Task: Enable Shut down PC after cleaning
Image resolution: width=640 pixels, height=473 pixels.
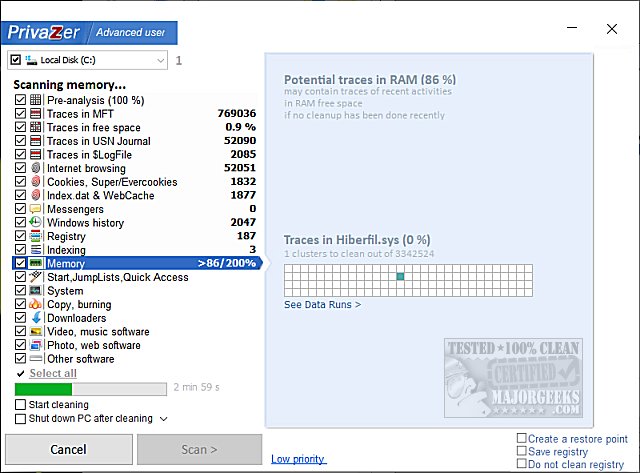Action: (x=20, y=419)
